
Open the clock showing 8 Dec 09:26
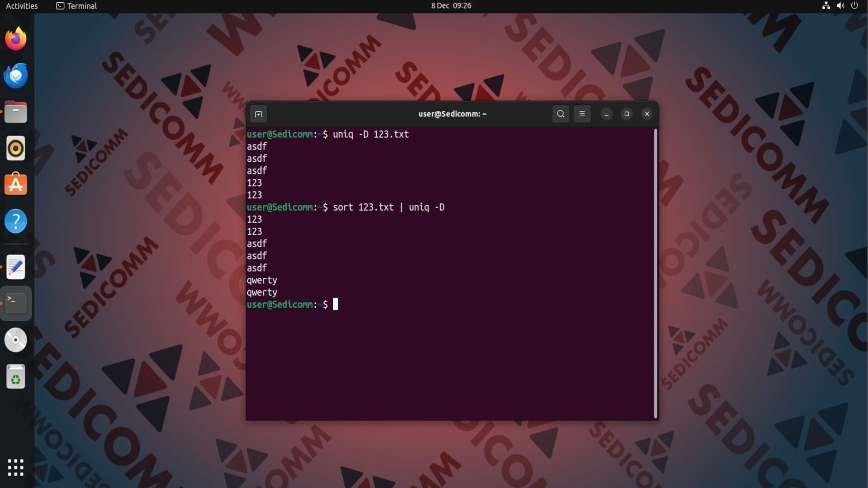coord(451,6)
